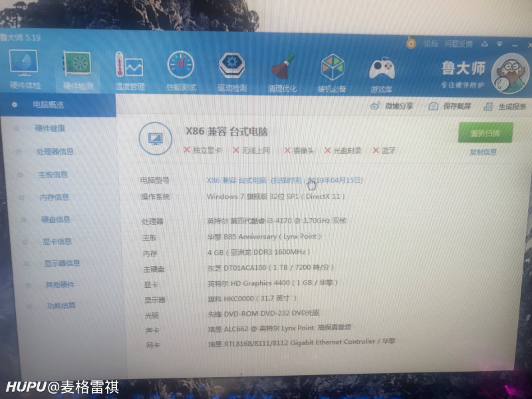The width and height of the screenshot is (532, 399).
Task: Click the 先锋 DVD-ROM optical drive value
Action: 263,313
